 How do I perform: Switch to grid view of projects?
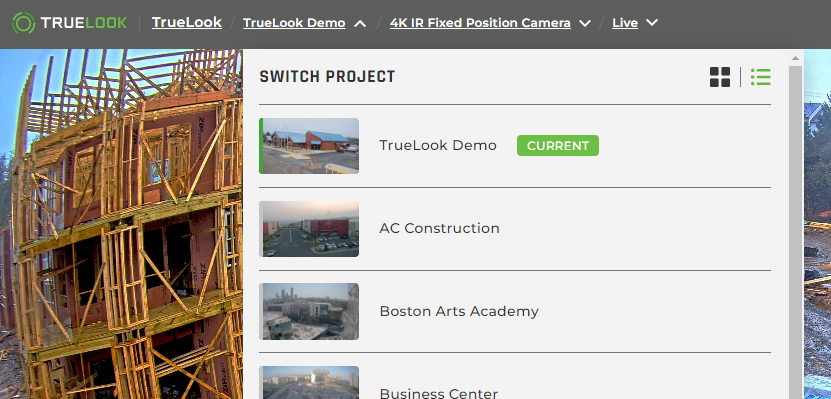tap(720, 77)
